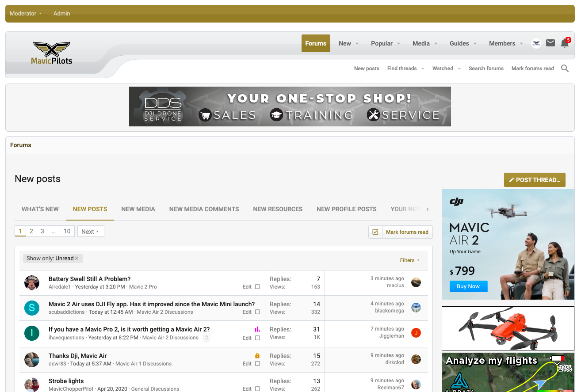The image size is (581, 392).
Task: Click the orange drone ad image
Action: (508, 328)
